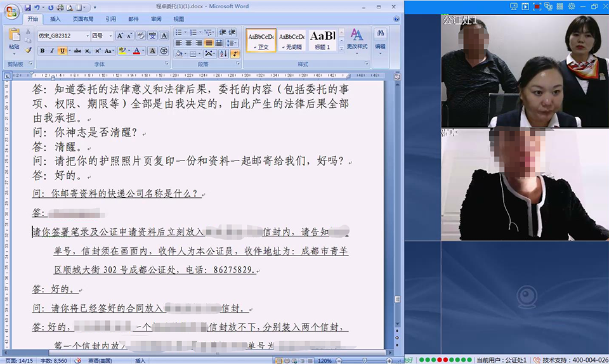This screenshot has width=609, height=364.
Task: Click word count 字数: 8,560 in status bar
Action: pyautogui.click(x=53, y=361)
